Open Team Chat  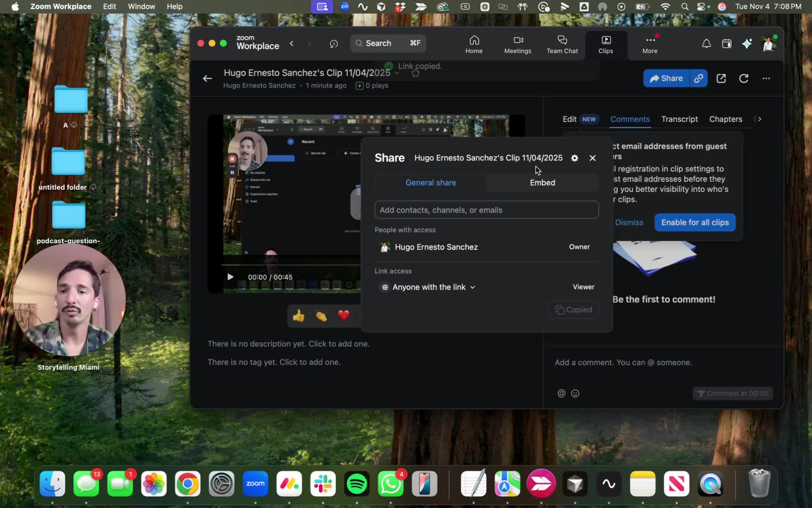click(x=562, y=45)
